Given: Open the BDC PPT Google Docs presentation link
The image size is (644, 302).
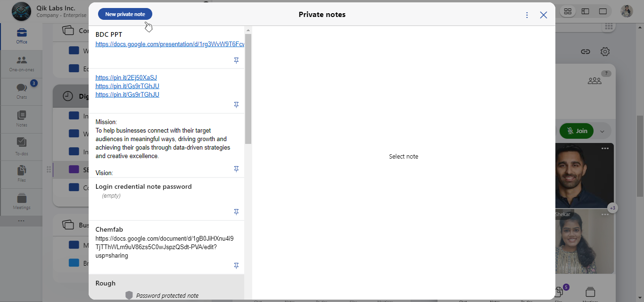Looking at the screenshot, I should 170,44.
